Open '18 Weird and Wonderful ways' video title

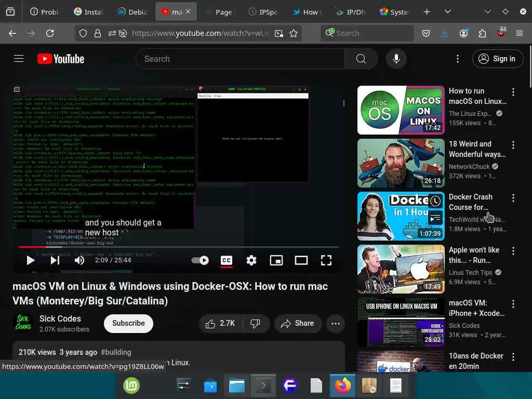[477, 149]
